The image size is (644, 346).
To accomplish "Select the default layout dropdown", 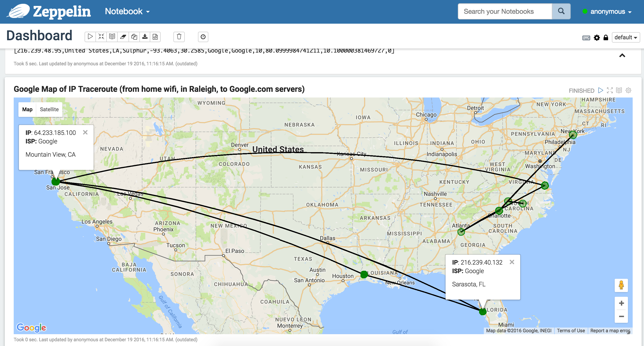I will pyautogui.click(x=623, y=38).
